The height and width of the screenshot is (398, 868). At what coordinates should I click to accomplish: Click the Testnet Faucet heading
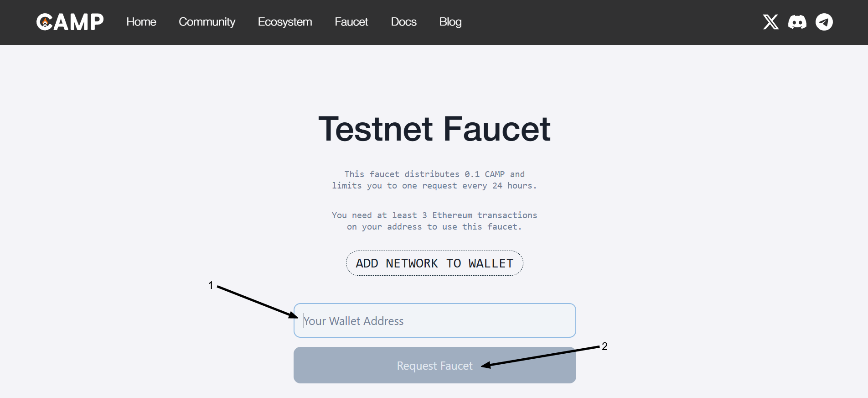[x=434, y=129]
